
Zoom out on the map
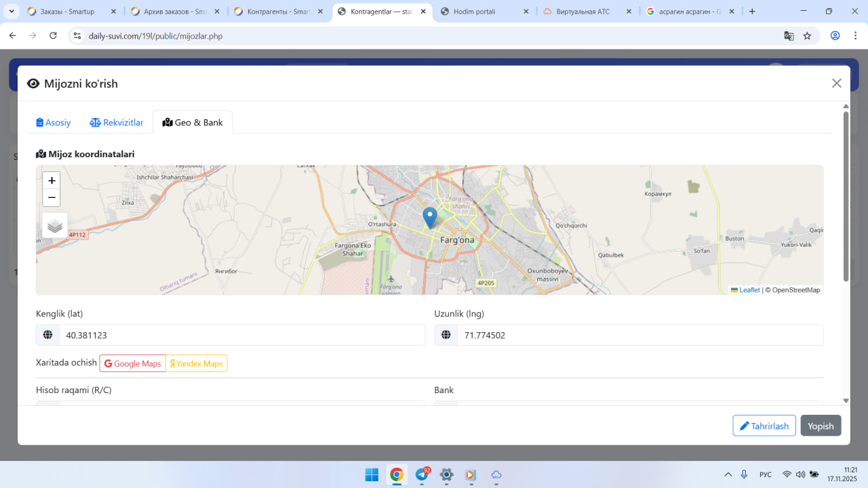coord(52,198)
